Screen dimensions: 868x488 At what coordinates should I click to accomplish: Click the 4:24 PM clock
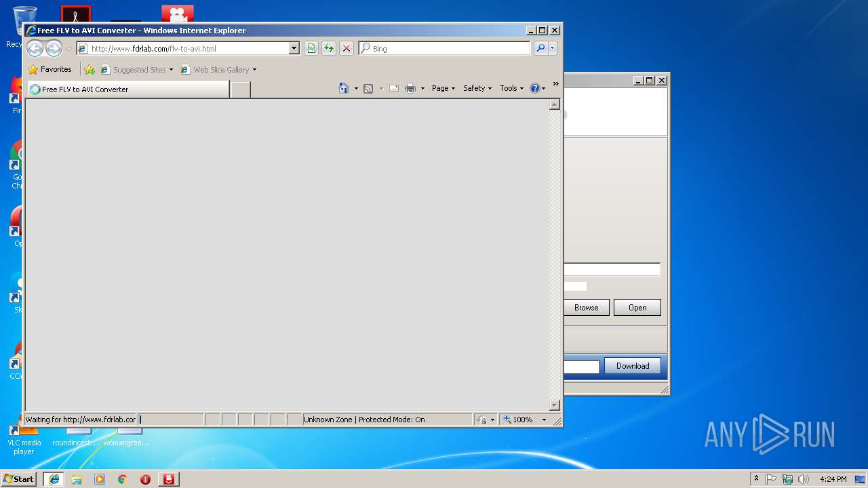pos(833,479)
